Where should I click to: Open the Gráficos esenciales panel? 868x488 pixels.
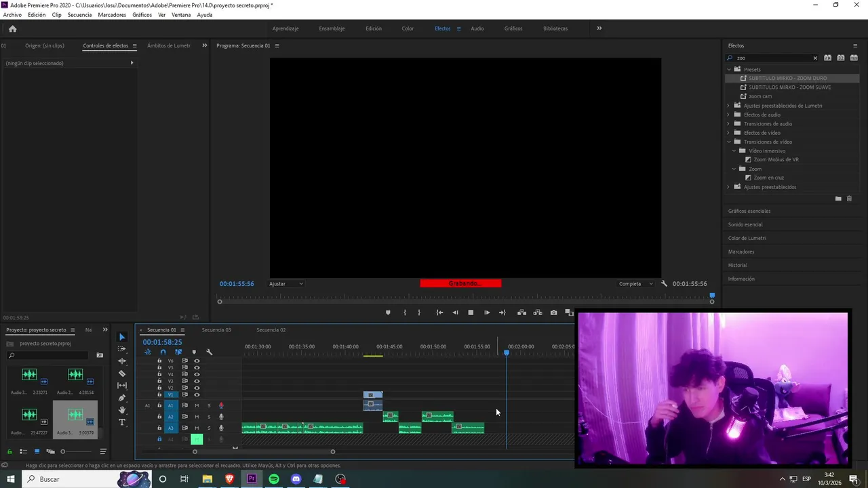coord(749,211)
